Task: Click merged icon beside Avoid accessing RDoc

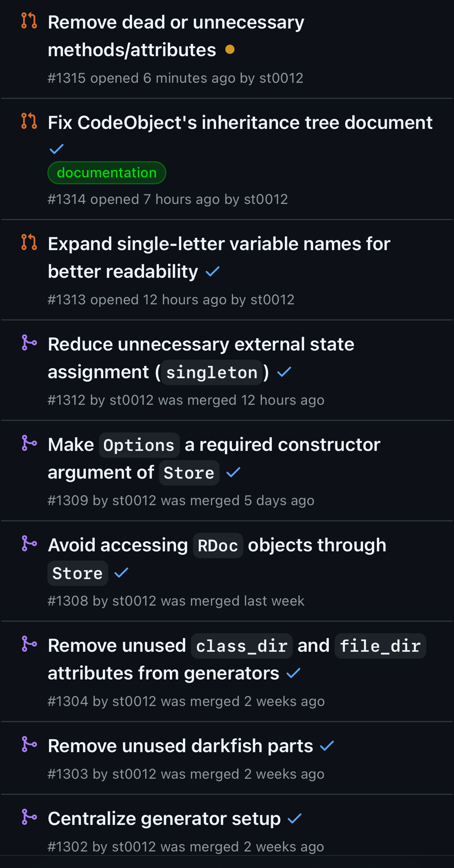Action: (x=29, y=544)
